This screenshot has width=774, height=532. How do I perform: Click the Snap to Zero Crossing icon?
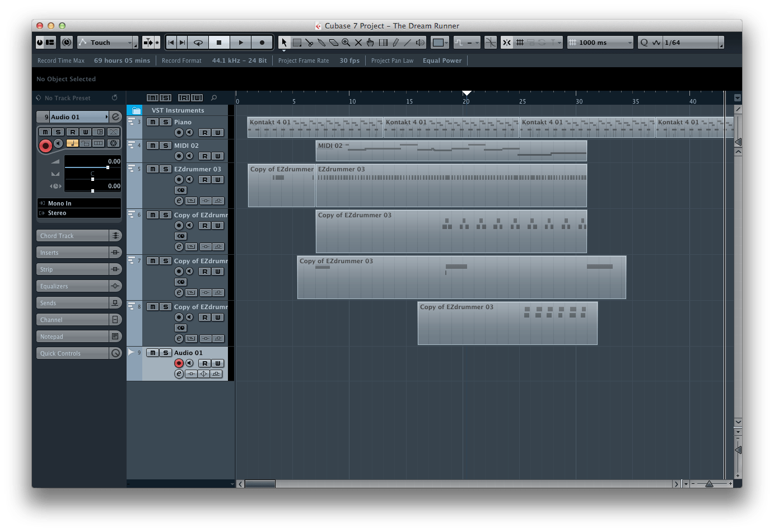[x=491, y=43]
